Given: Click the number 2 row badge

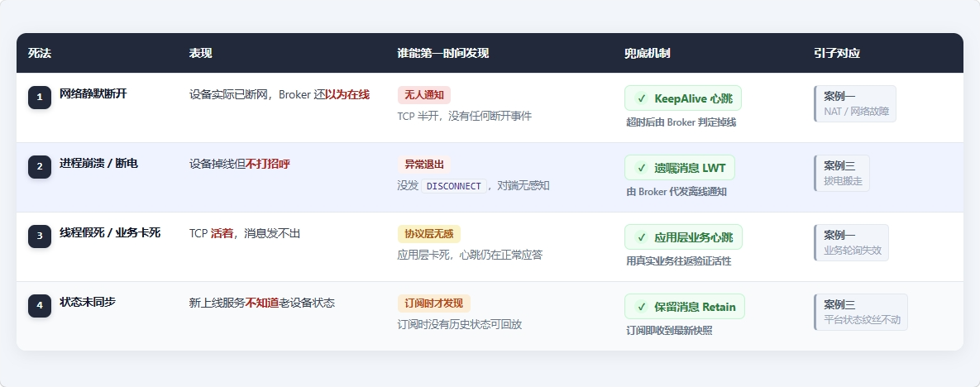Looking at the screenshot, I should point(40,166).
